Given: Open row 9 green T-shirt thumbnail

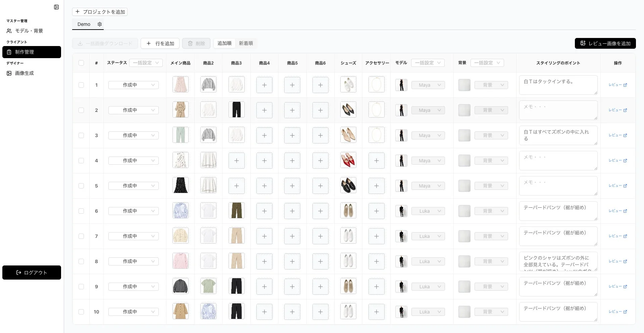Looking at the screenshot, I should (208, 286).
